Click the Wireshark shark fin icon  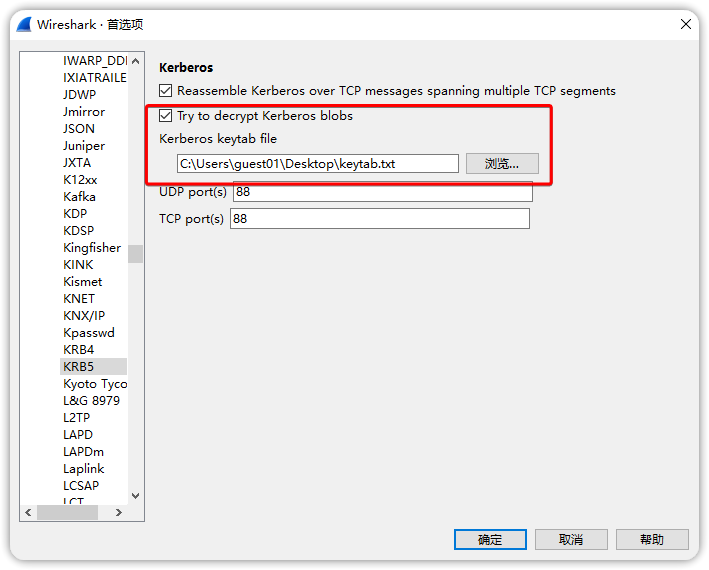[24, 24]
